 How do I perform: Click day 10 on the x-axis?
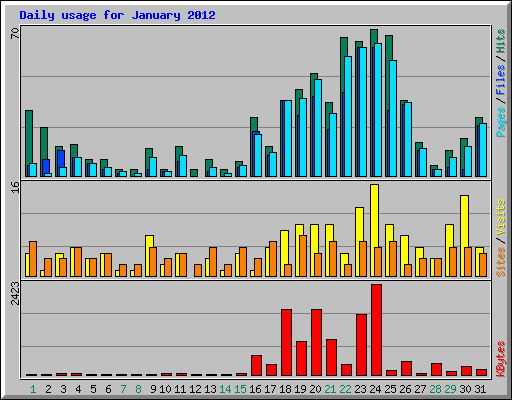[x=165, y=389]
